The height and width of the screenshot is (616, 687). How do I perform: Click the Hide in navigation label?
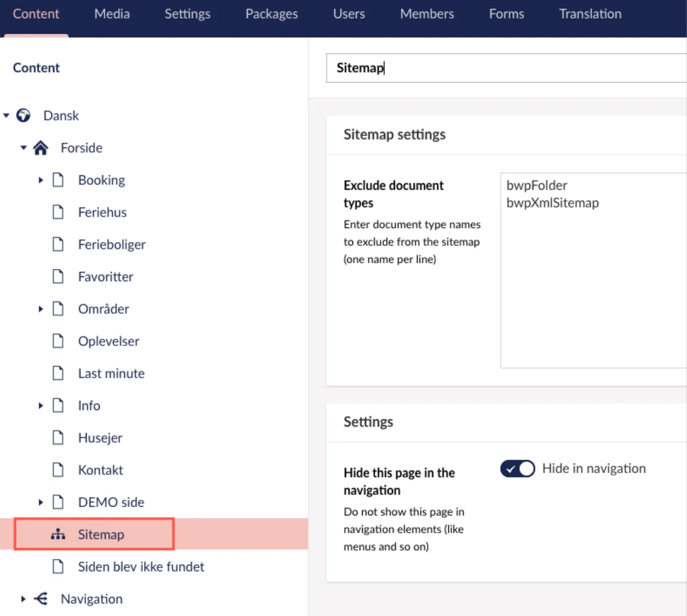click(x=594, y=469)
